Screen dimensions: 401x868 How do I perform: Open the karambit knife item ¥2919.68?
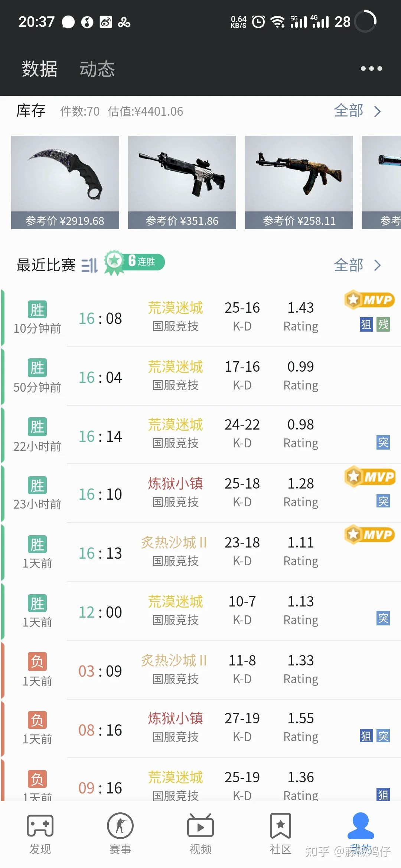(x=65, y=182)
